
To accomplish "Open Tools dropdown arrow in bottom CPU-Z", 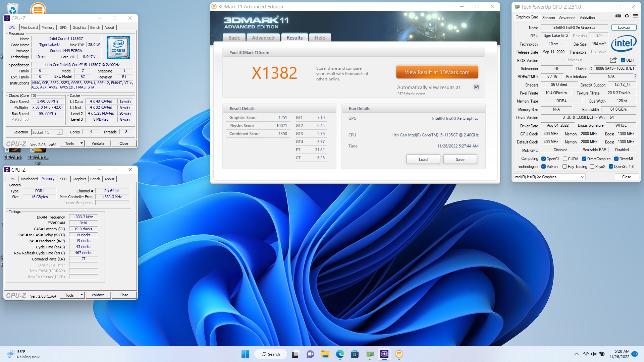I will (81, 295).
